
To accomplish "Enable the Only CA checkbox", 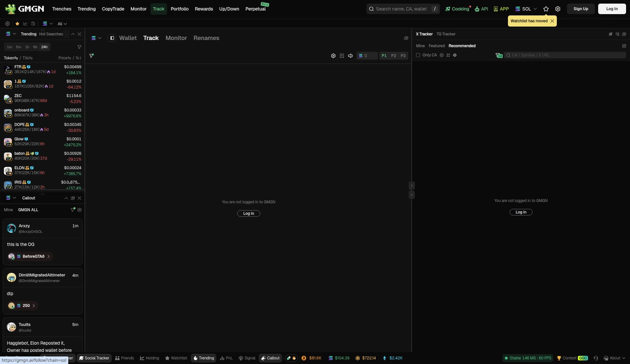I will click(x=418, y=55).
